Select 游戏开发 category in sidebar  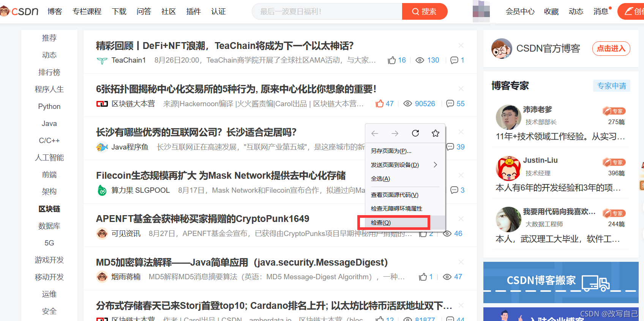(49, 260)
